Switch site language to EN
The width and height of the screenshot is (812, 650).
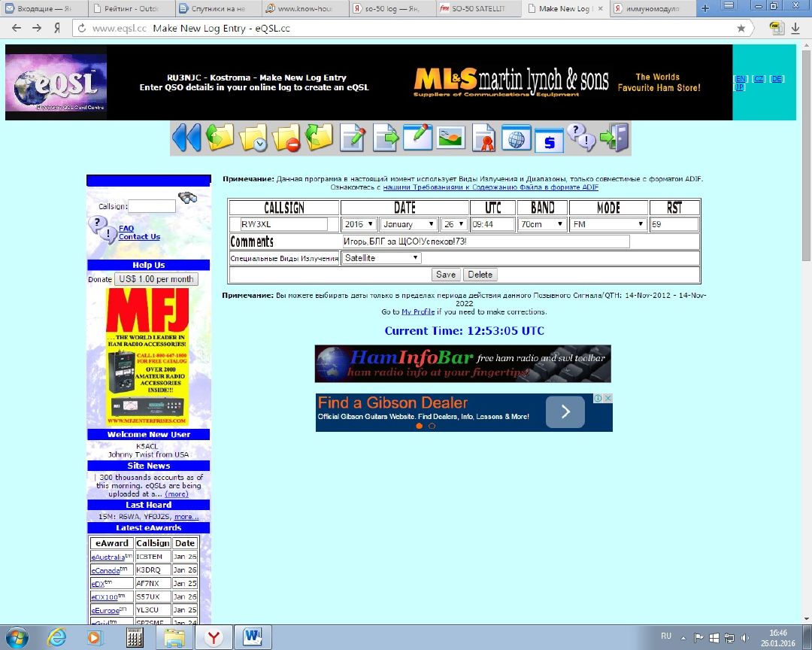(x=741, y=79)
